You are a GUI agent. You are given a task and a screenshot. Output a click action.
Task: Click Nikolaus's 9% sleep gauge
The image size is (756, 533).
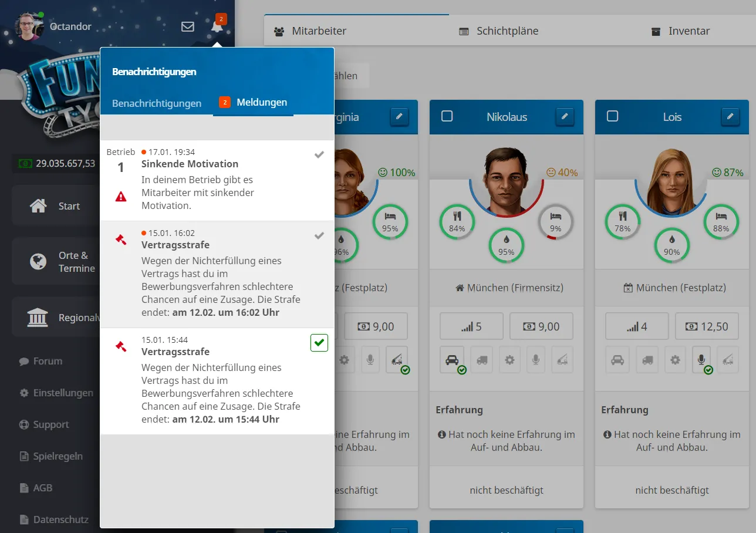pyautogui.click(x=555, y=222)
